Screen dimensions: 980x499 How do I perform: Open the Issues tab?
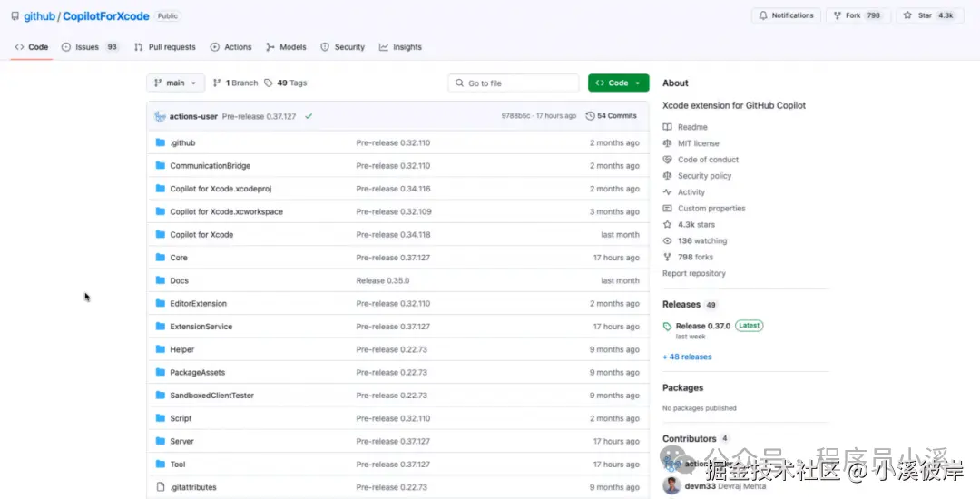[90, 47]
